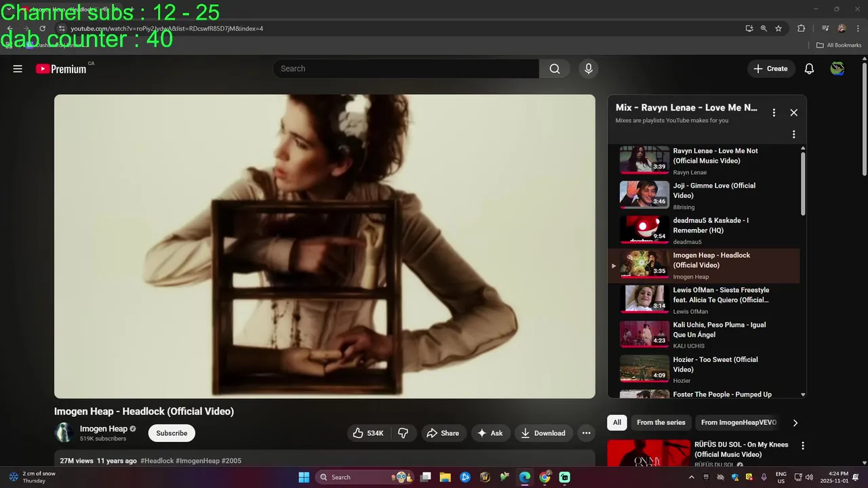Select Imogen Heap Headlock playlist entry
This screenshot has width=868, height=488.
pos(705,265)
